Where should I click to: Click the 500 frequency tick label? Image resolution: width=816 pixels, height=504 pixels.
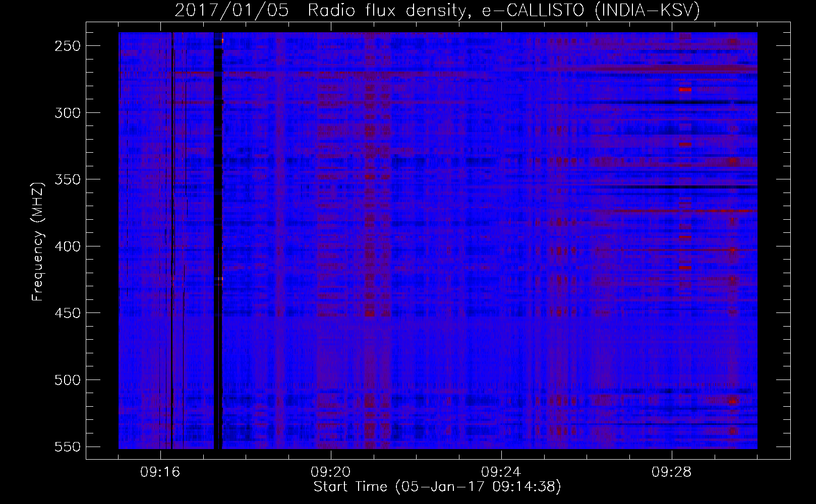[67, 380]
